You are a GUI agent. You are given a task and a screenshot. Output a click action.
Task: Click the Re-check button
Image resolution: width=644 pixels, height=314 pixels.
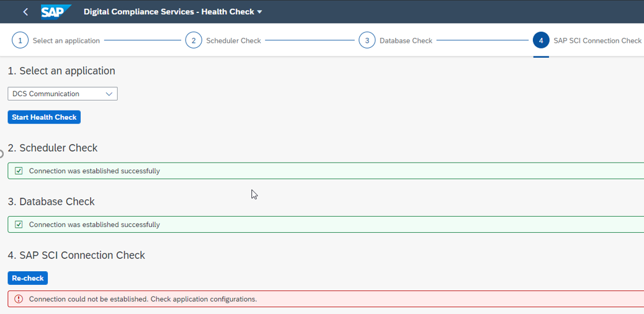[27, 278]
